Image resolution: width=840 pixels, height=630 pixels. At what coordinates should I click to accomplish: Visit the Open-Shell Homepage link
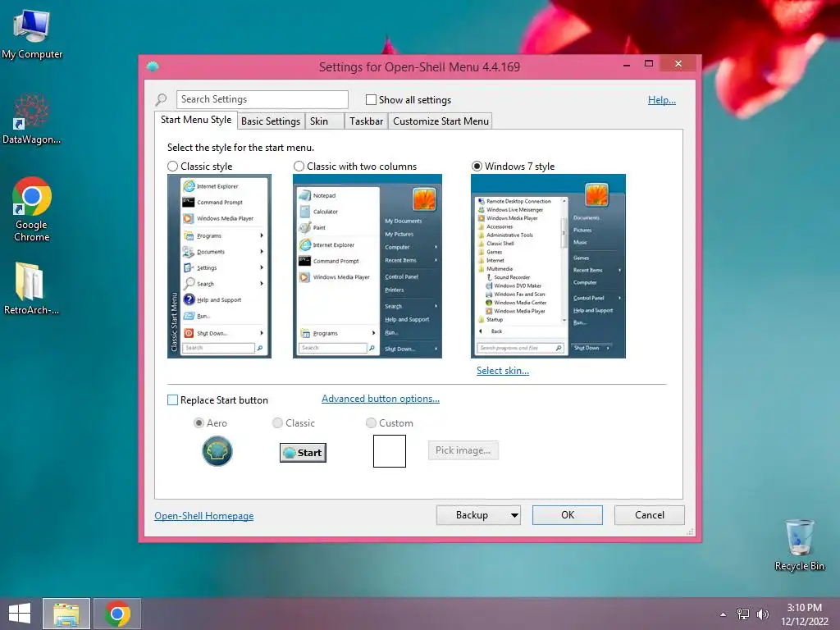coord(204,516)
